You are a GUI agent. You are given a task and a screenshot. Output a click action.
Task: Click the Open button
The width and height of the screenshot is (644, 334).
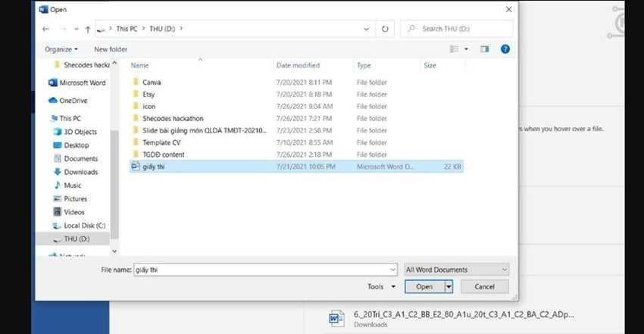425,286
